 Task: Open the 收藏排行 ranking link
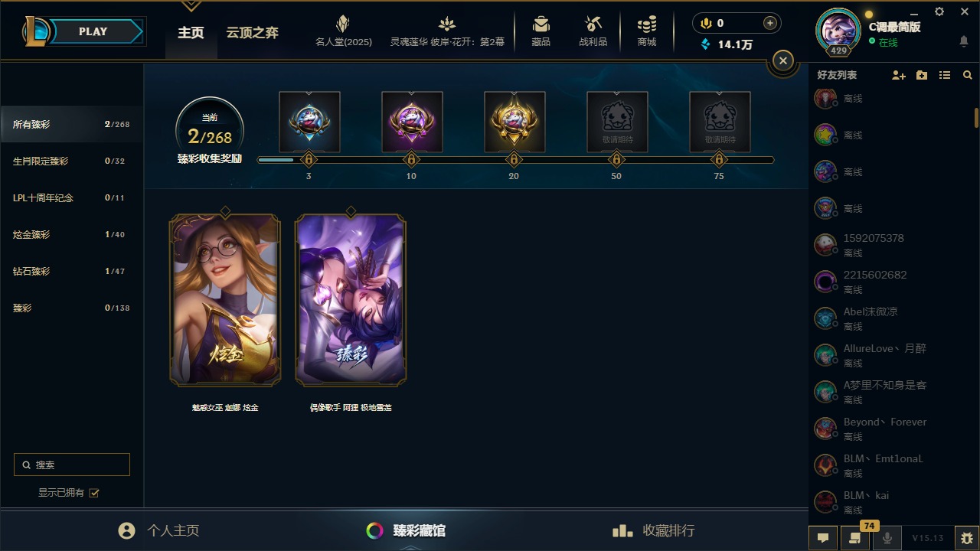(653, 530)
